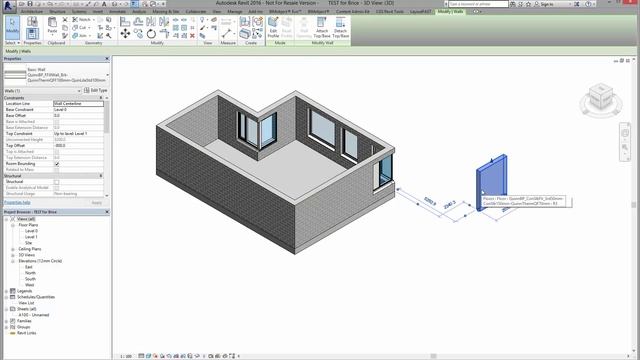
Task: Click the Properties palette icon in ribbon
Action: tap(32, 33)
